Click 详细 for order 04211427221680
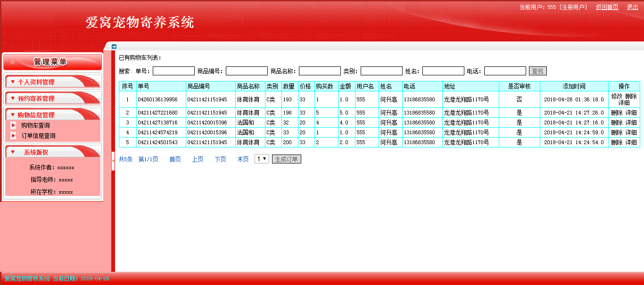Viewport: 644px width, 285px height. click(x=631, y=113)
